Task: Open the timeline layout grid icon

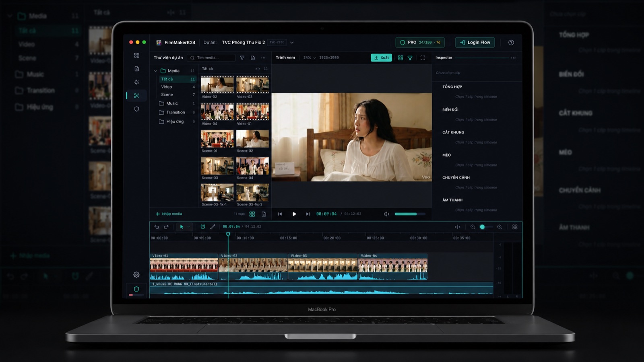Action: pos(515,227)
